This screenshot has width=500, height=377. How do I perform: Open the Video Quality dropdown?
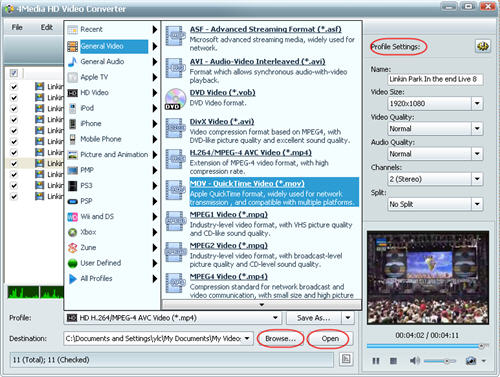(477, 129)
